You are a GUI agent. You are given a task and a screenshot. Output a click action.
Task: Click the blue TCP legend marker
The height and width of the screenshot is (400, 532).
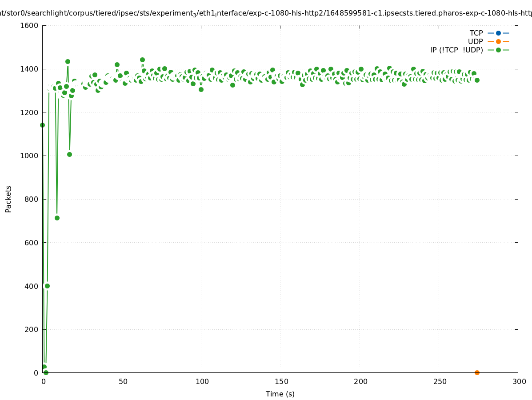(x=498, y=33)
